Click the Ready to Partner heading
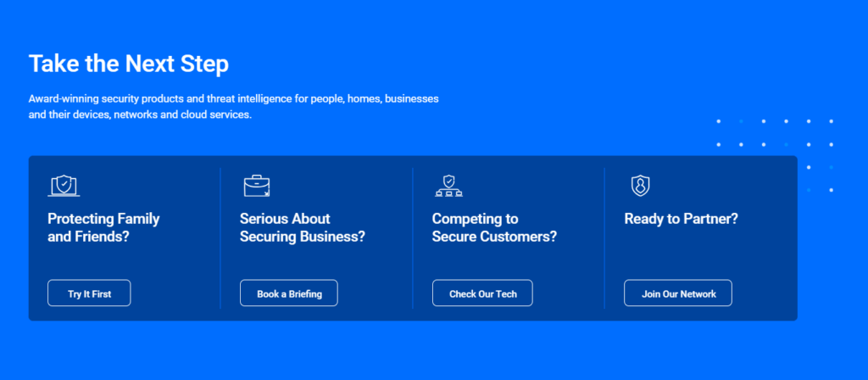 click(x=681, y=219)
